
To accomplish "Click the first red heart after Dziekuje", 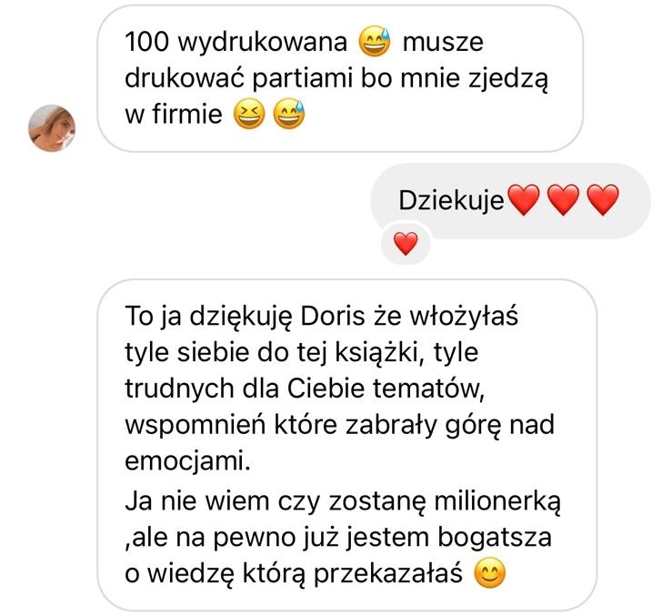I will [x=524, y=199].
